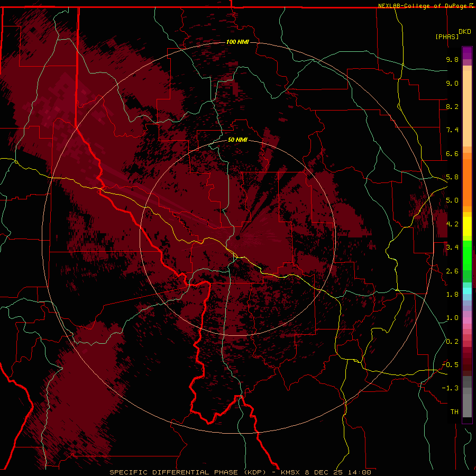
Task: Select the bright green segment of the color bar
Action: (x=467, y=255)
